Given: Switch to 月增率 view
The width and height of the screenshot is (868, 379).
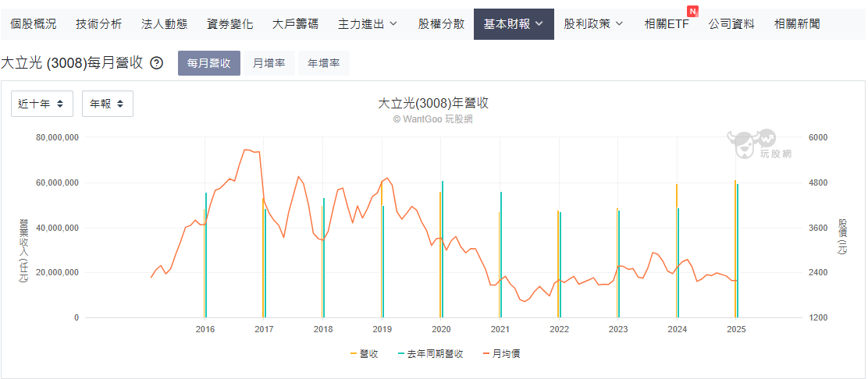Looking at the screenshot, I should click(x=269, y=63).
